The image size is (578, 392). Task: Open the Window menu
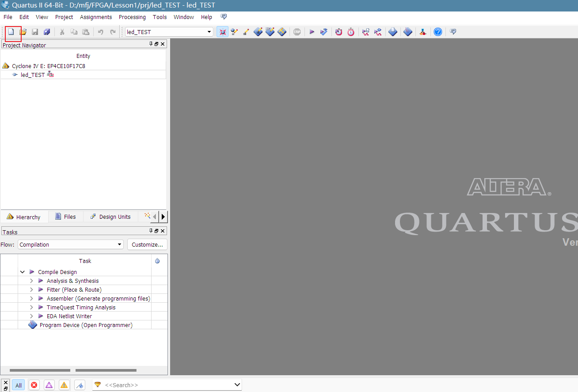(x=184, y=17)
